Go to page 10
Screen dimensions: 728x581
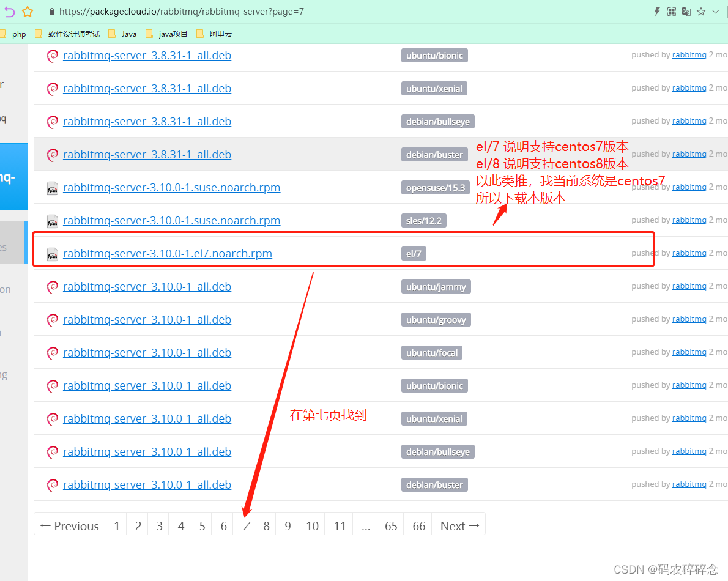point(313,526)
